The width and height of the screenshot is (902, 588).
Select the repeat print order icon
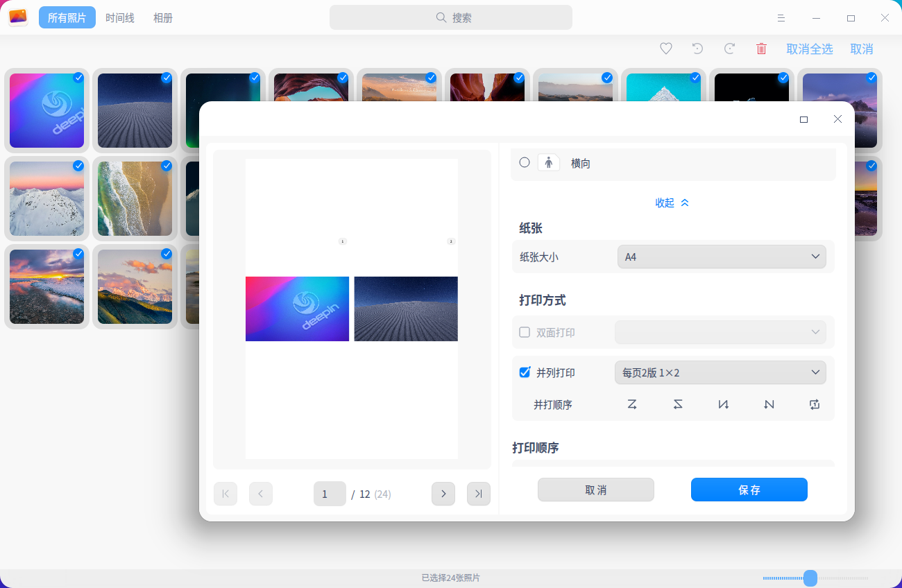coord(814,404)
